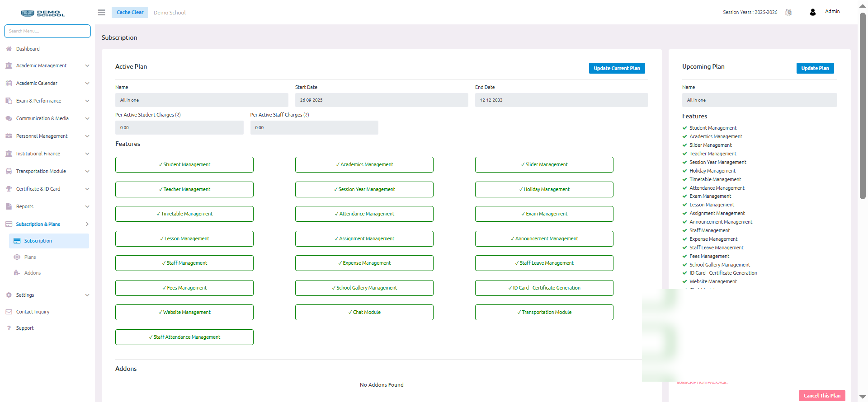Expand Reports menu chevron
The width and height of the screenshot is (868, 402).
[x=87, y=206]
